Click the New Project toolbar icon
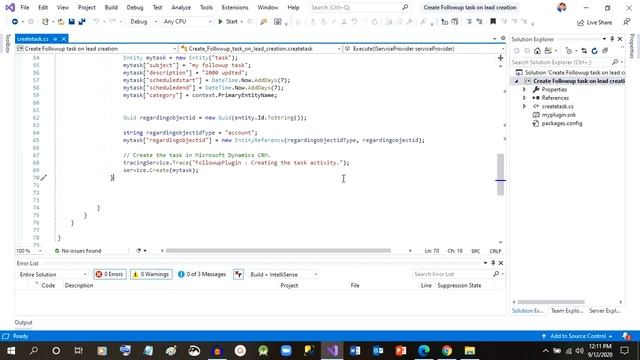 tap(45, 22)
